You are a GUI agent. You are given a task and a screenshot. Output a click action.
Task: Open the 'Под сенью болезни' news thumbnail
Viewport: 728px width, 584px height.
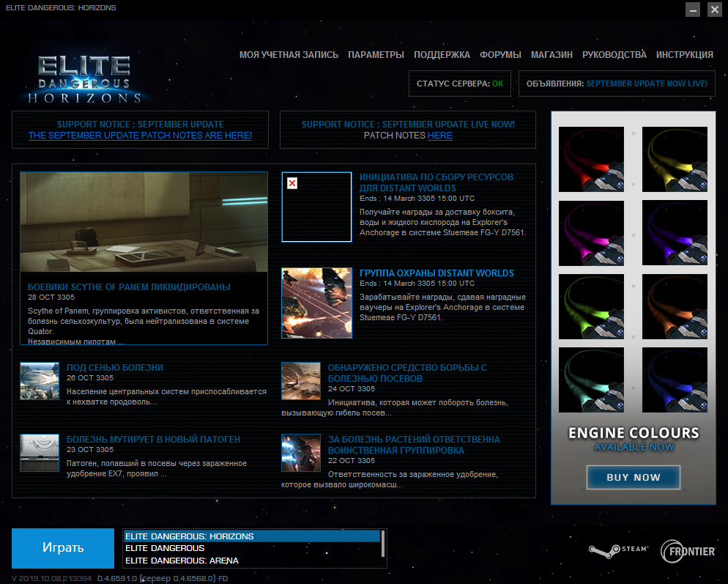pos(40,380)
